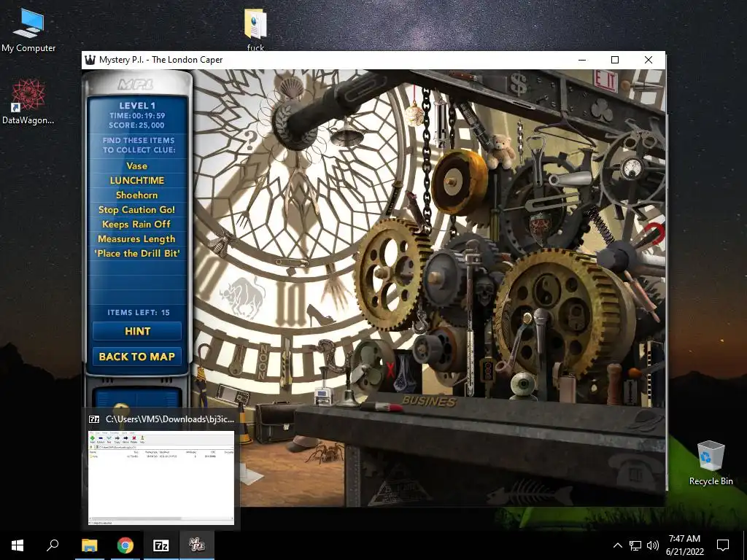
Task: Open the notification center
Action: (723, 545)
